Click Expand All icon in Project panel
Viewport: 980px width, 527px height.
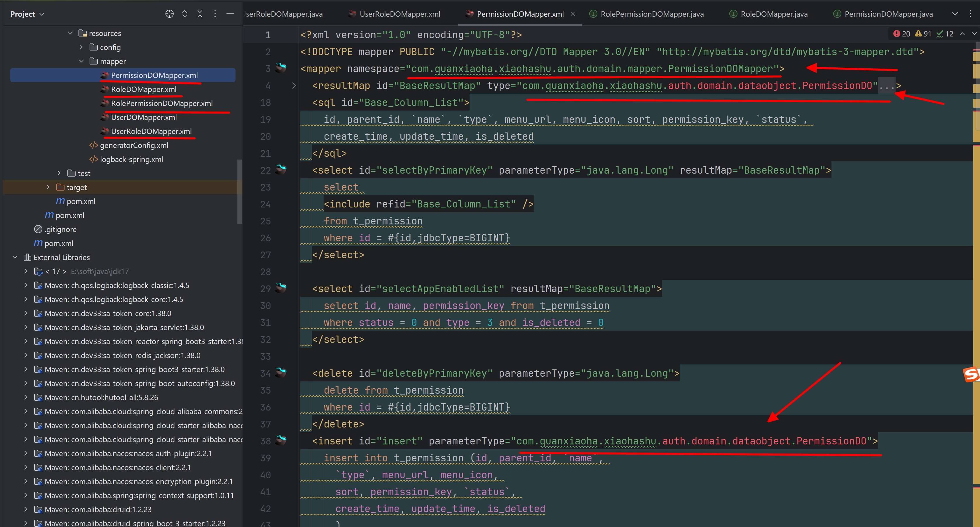[x=185, y=14]
